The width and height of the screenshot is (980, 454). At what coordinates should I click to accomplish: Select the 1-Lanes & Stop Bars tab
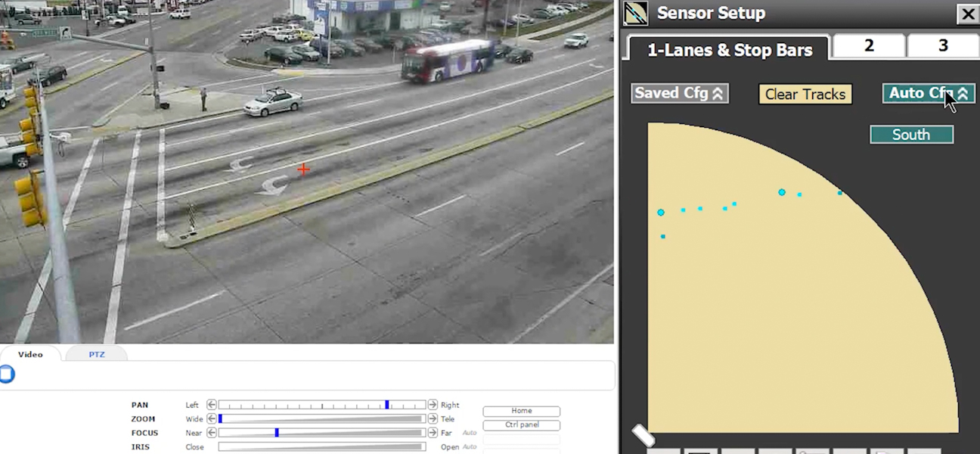[x=730, y=50]
